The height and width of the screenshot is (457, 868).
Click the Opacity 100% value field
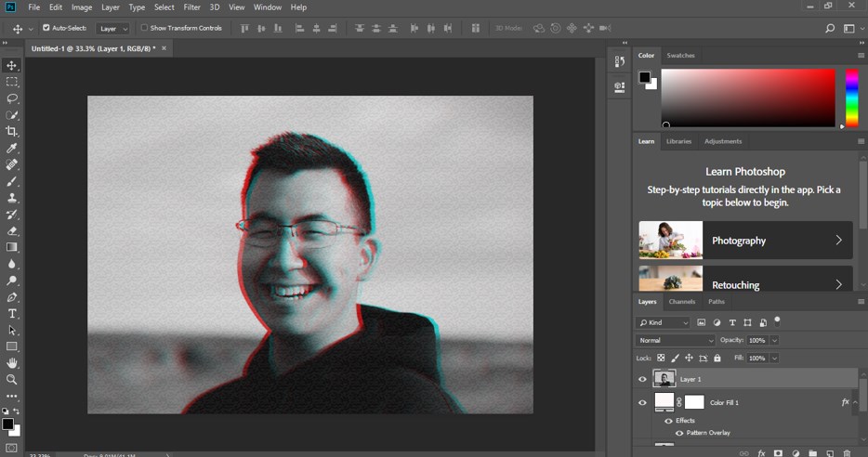(757, 340)
